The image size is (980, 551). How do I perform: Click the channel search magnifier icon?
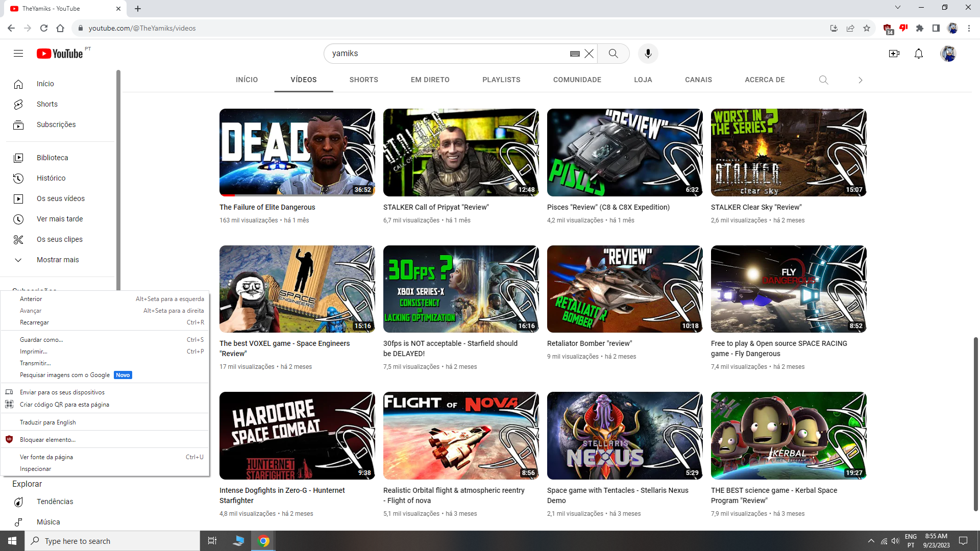[x=823, y=80]
